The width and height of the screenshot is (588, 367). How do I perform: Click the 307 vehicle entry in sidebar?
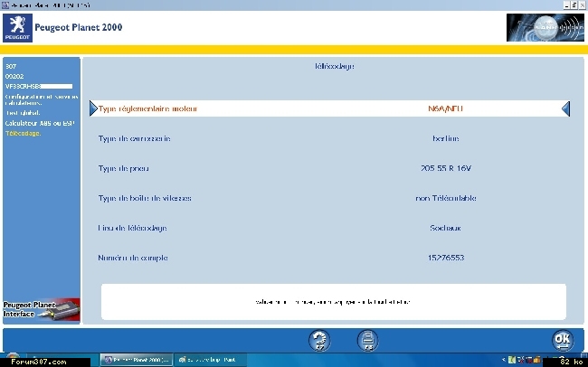click(11, 66)
